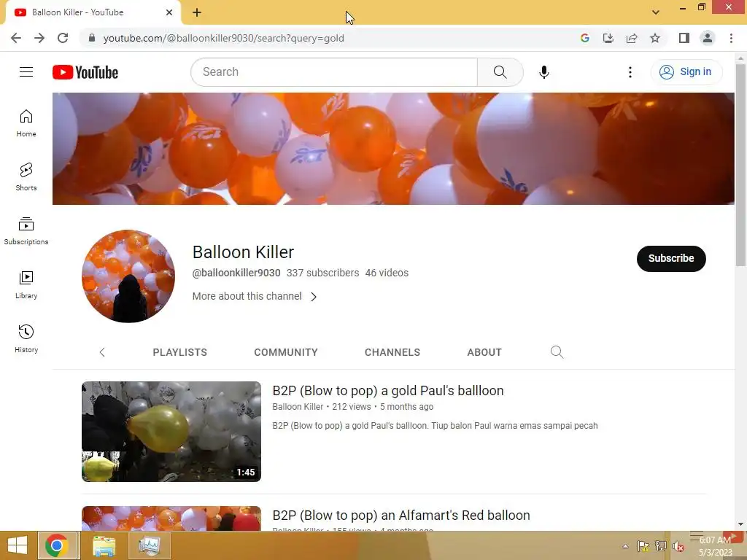747x560 pixels.
Task: Select the Balloon Killer - YouTube browser tab
Action: (x=93, y=12)
